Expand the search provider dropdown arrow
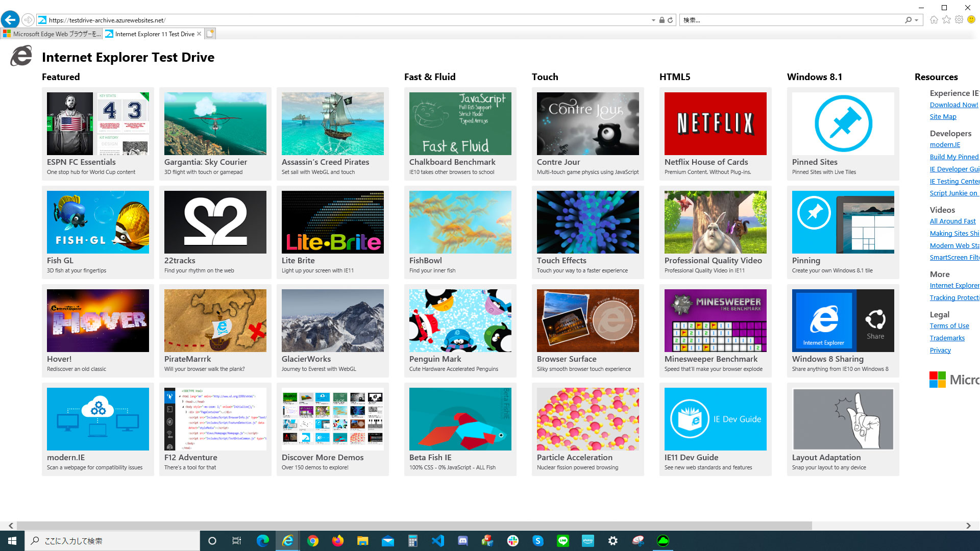Viewport: 980px width, 551px height. point(917,20)
